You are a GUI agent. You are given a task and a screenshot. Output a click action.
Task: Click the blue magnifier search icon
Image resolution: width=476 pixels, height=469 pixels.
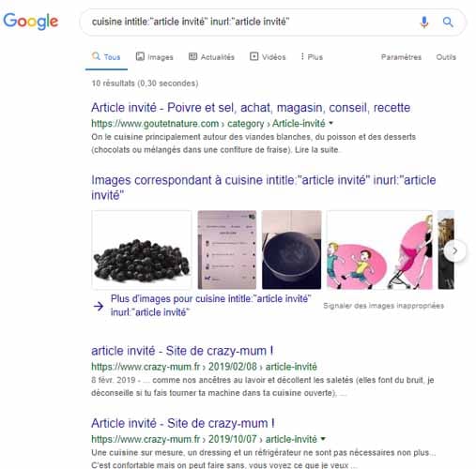click(x=448, y=22)
